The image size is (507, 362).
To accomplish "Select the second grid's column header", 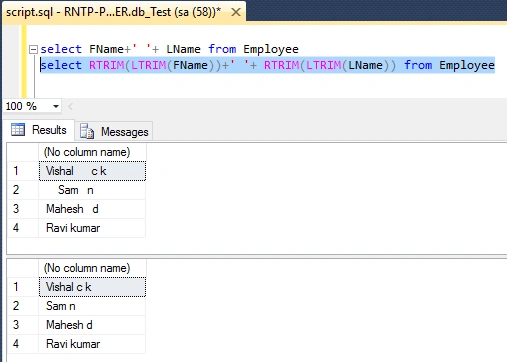I will click(92, 268).
